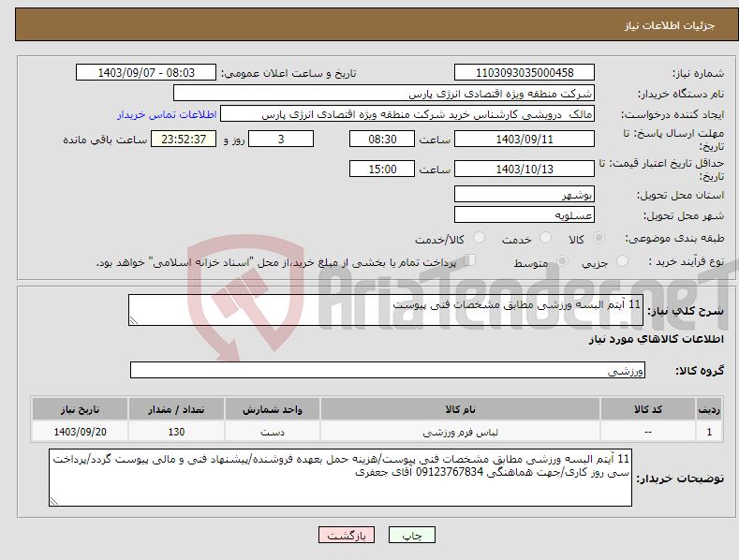Click the اطلاعات کالاهای مورد نیاز heading

coord(656,339)
